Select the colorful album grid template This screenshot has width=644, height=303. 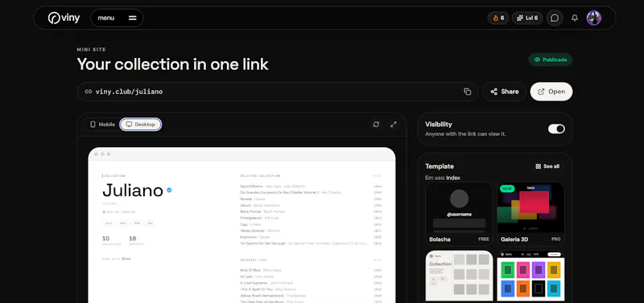[530, 276]
